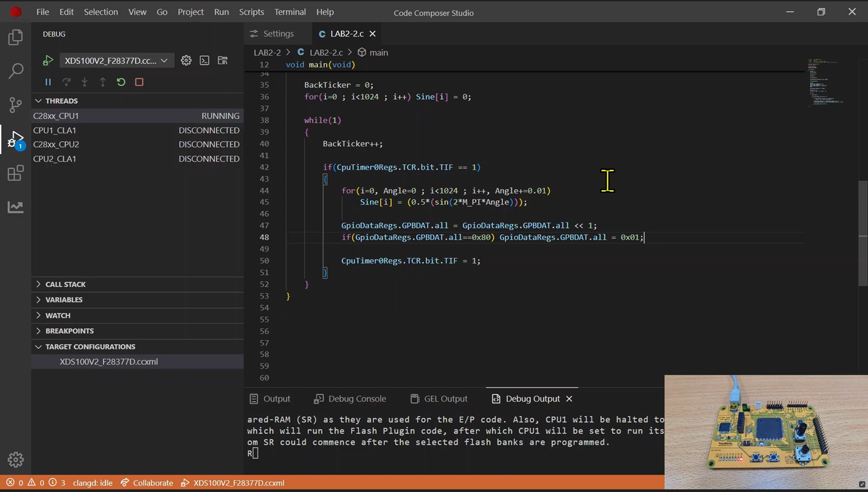Switch to the GEL Output tab

point(439,398)
